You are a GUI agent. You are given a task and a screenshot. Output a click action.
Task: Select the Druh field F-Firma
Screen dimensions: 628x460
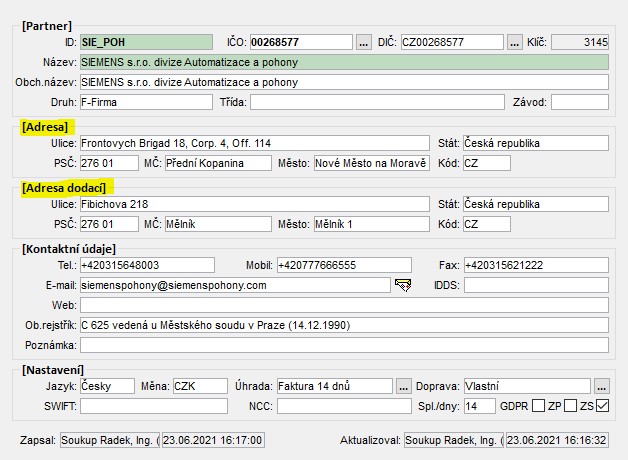146,102
